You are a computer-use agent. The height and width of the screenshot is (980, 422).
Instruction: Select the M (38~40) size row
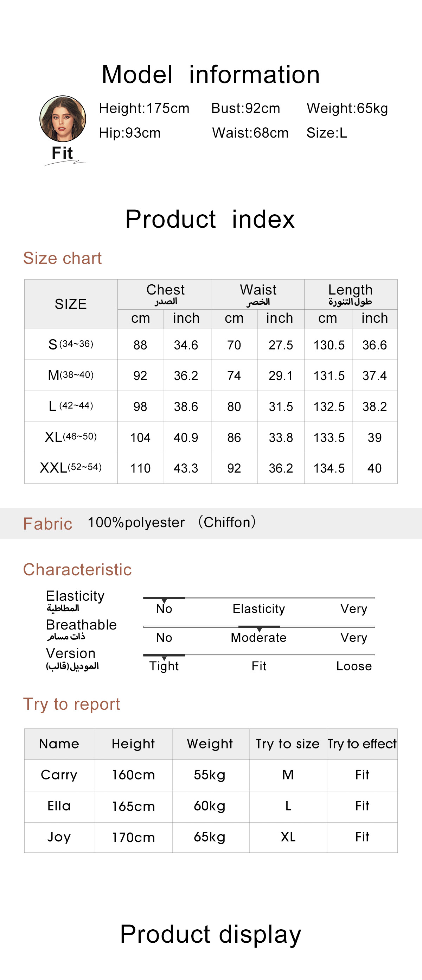tap(71, 375)
